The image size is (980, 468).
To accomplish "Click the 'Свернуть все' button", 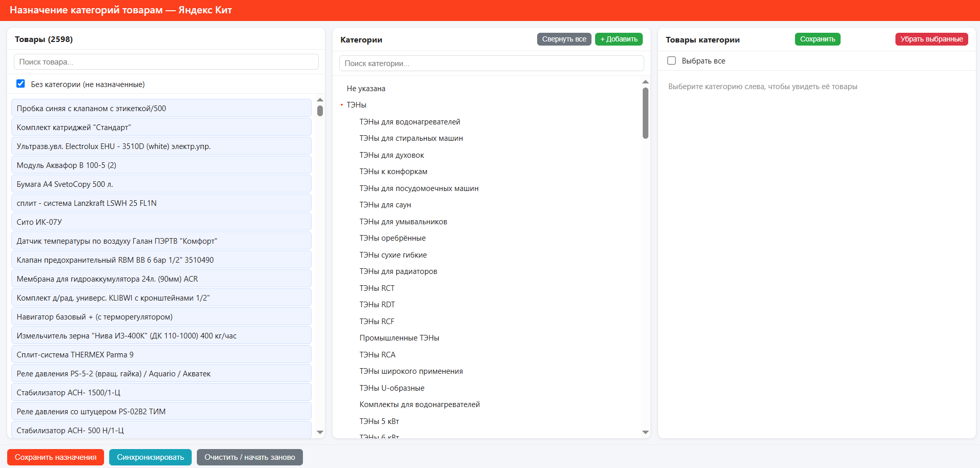I will [564, 39].
